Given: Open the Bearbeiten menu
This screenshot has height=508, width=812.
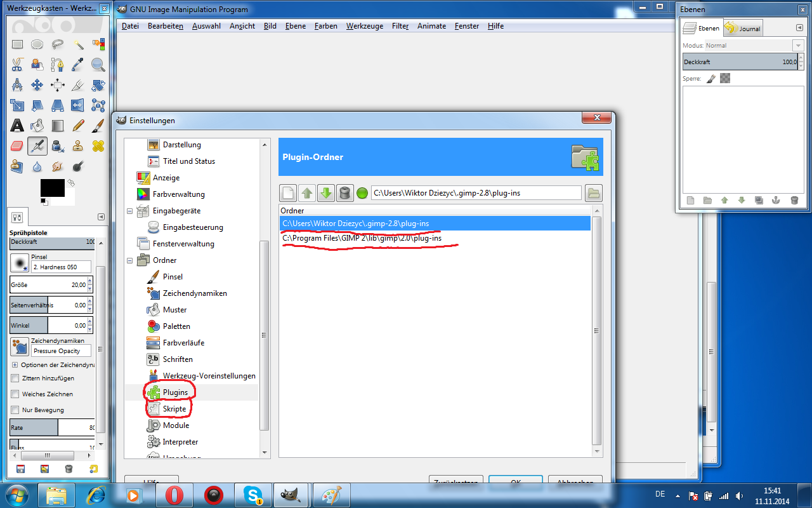Looking at the screenshot, I should (x=166, y=26).
